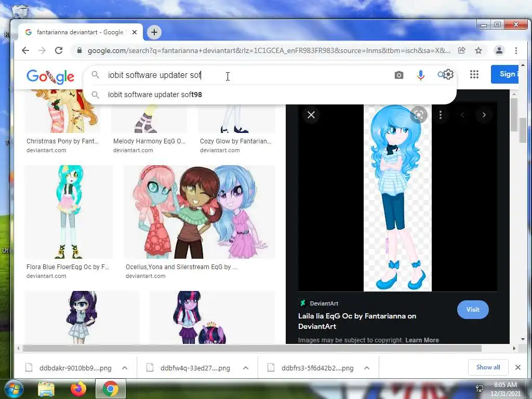Expand options for ddbfrs3-5f6d42b2 download
This screenshot has height=399, width=532.
pos(367,368)
